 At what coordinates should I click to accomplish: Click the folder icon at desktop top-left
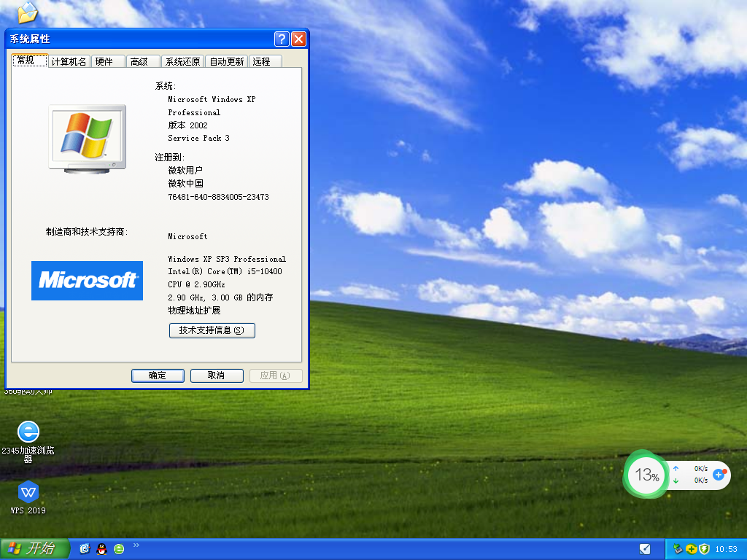pos(27,12)
